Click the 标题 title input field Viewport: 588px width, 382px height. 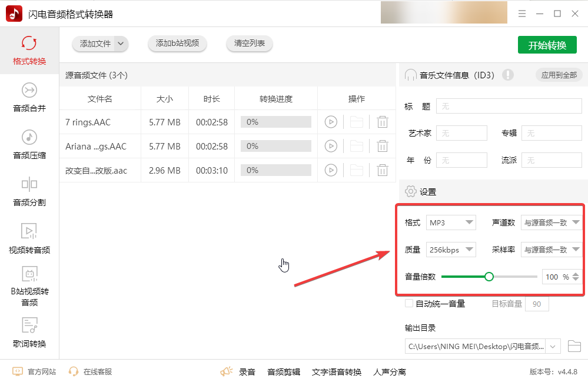pyautogui.click(x=509, y=107)
